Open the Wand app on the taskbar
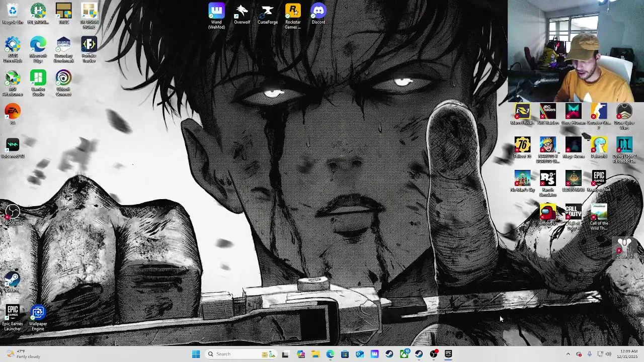This screenshot has width=644, height=362. coord(374,354)
